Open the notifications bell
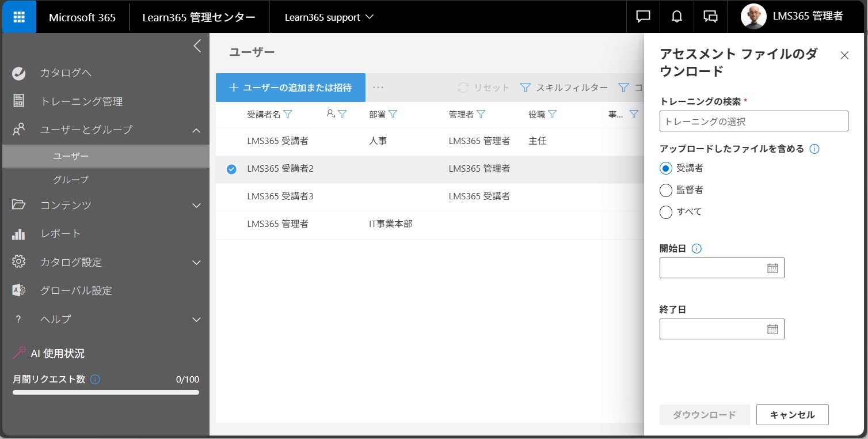Image resolution: width=868 pixels, height=439 pixels. coord(677,17)
